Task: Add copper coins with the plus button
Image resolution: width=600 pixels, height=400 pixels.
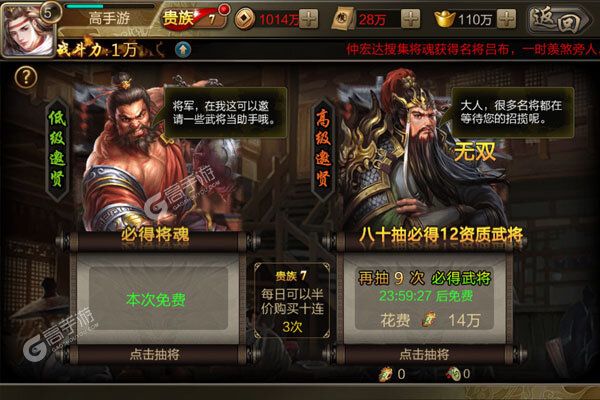Action: click(308, 19)
